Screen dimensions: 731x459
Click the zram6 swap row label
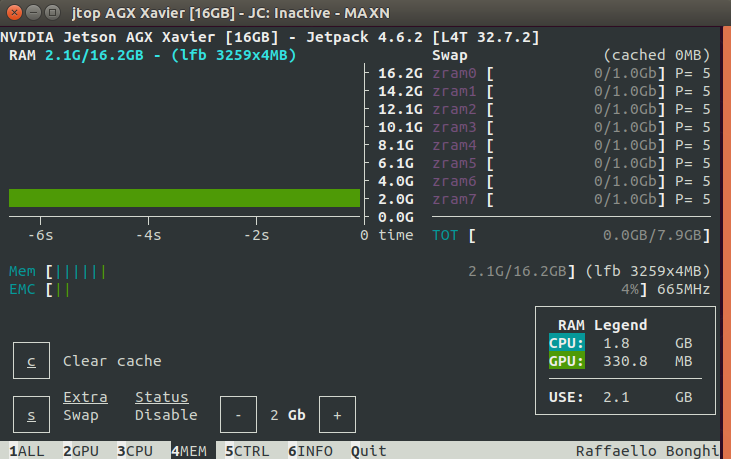click(454, 181)
